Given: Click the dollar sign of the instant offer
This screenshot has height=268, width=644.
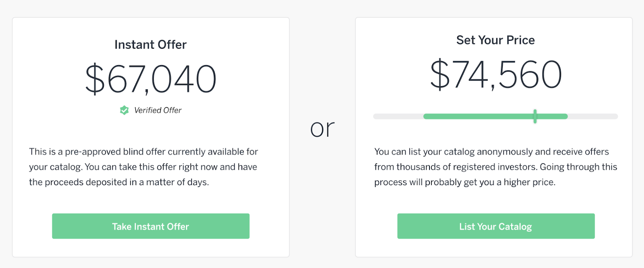Looking at the screenshot, I should [x=95, y=78].
